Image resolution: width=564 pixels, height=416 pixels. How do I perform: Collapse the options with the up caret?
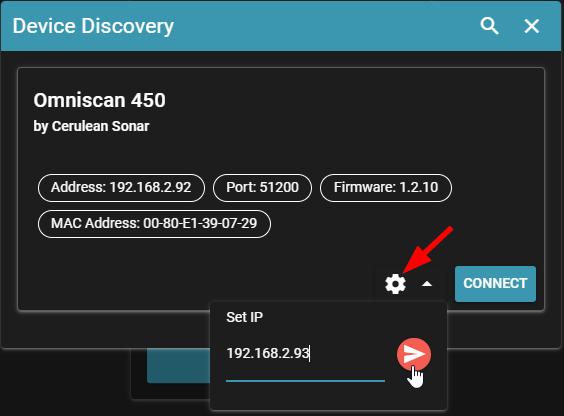[x=427, y=284]
